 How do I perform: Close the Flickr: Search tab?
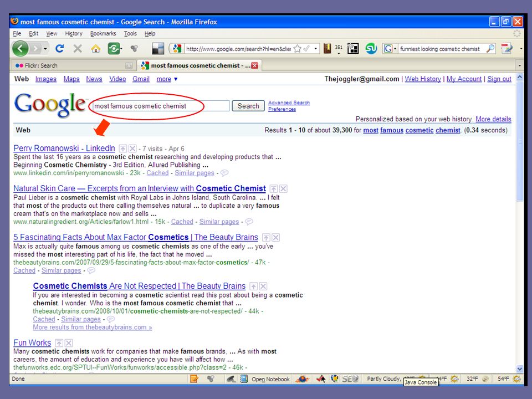coord(129,66)
